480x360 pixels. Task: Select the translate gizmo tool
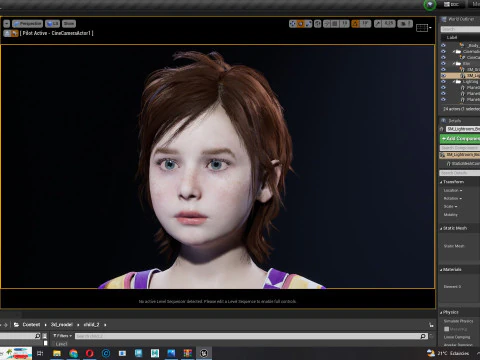tap(293, 24)
